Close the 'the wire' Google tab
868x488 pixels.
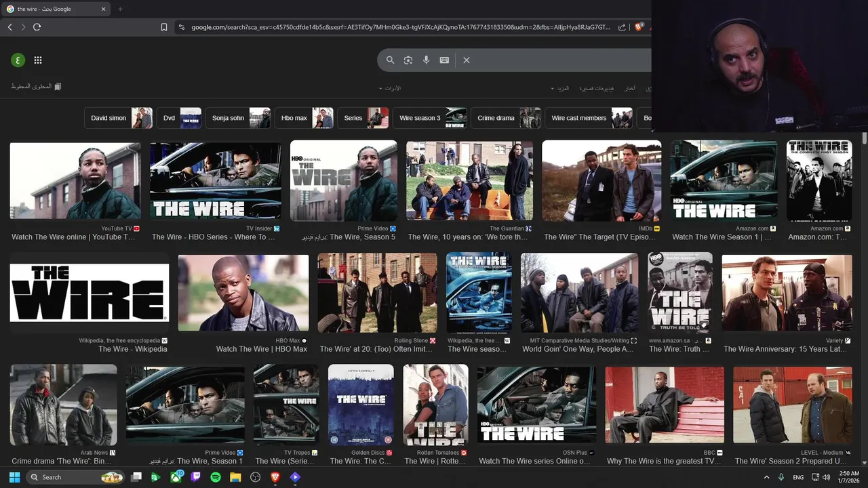tap(104, 9)
